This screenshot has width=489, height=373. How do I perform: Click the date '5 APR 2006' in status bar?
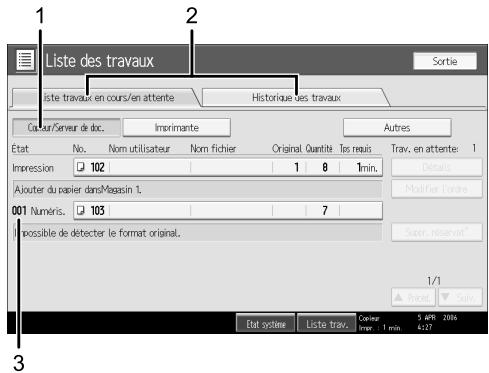tap(437, 317)
